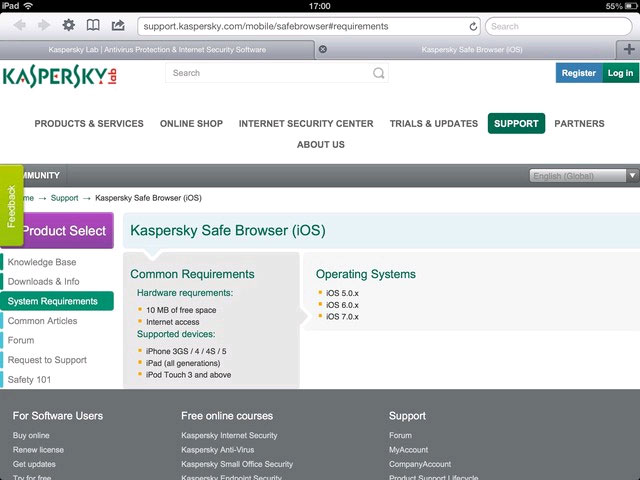640x480 pixels.
Task: Add a new tab with plus button
Action: point(629,49)
